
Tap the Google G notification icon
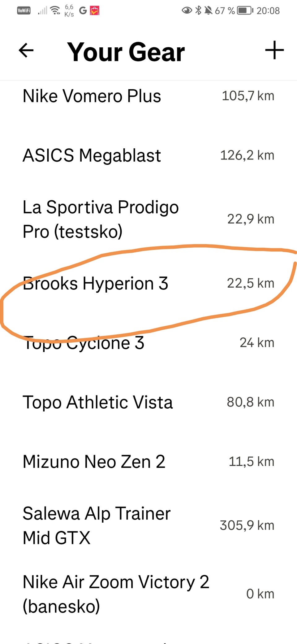pyautogui.click(x=83, y=11)
